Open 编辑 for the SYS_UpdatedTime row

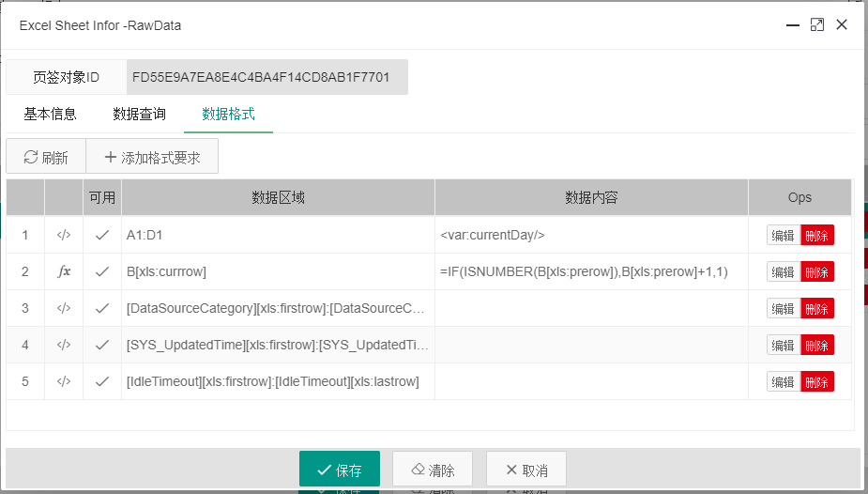784,345
